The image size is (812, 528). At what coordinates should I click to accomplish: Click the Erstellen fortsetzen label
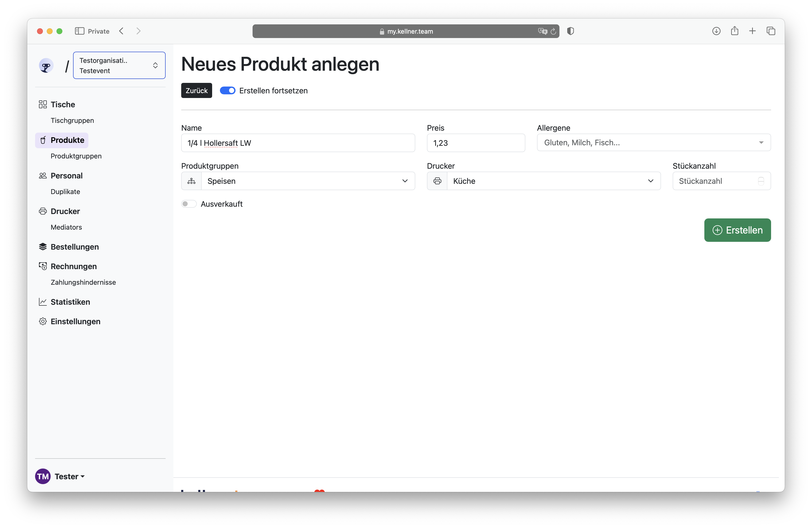(x=273, y=90)
